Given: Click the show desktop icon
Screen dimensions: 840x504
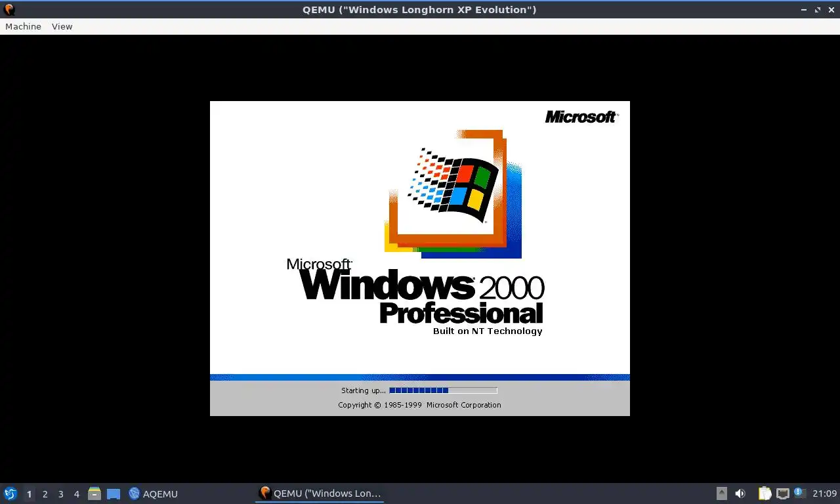Looking at the screenshot, I should pos(113,493).
